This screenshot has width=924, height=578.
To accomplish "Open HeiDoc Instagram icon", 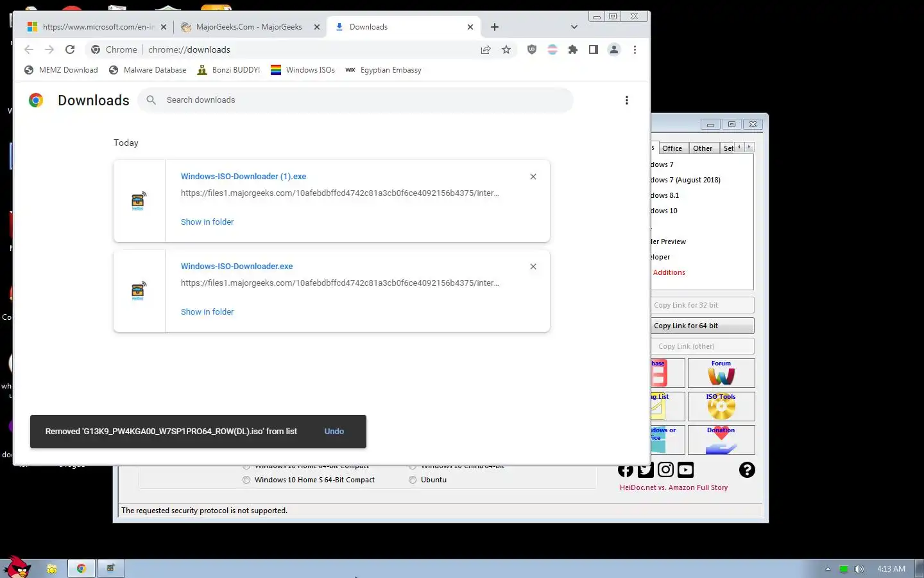I will point(666,470).
